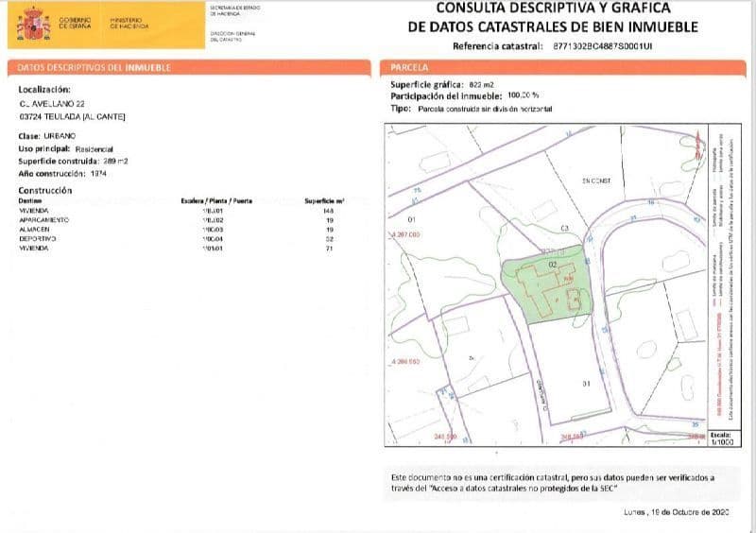Click the "Construcción" heading
This screenshot has width=756, height=533.
[44, 191]
